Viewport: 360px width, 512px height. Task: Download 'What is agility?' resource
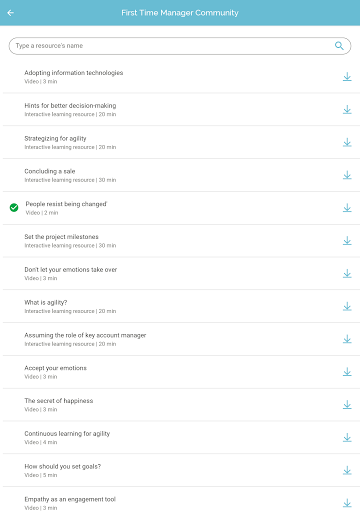347,306
